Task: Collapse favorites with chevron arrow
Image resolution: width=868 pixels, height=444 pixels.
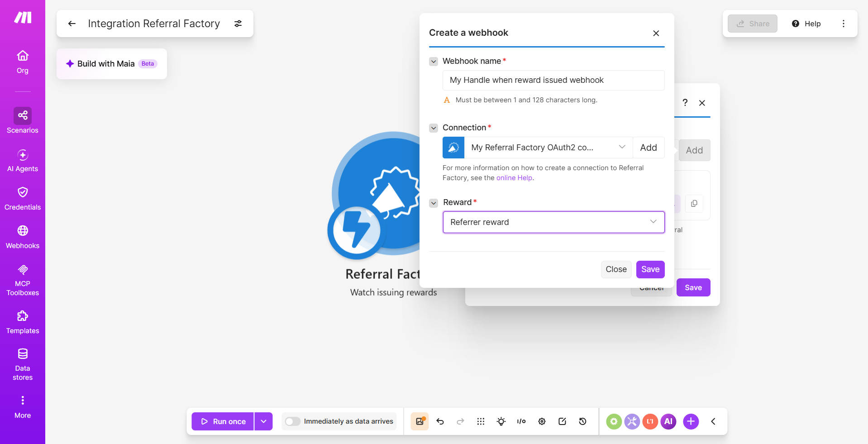Action: [713, 421]
